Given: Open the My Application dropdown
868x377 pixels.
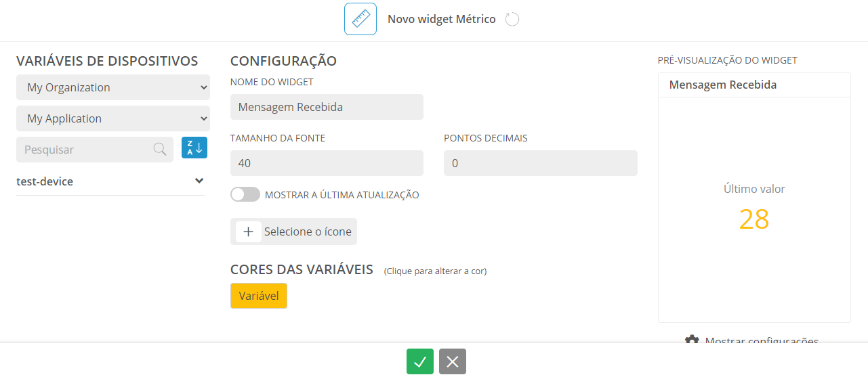Looking at the screenshot, I should pyautogui.click(x=113, y=118).
